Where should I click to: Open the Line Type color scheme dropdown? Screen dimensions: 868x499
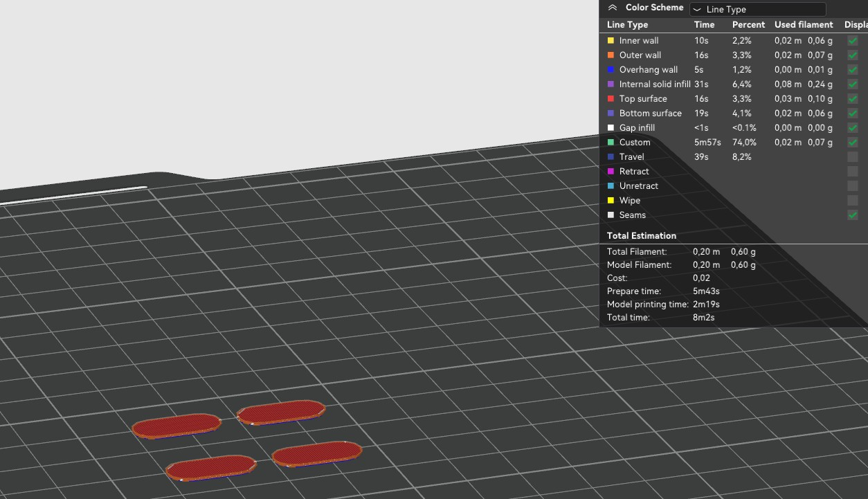point(757,9)
